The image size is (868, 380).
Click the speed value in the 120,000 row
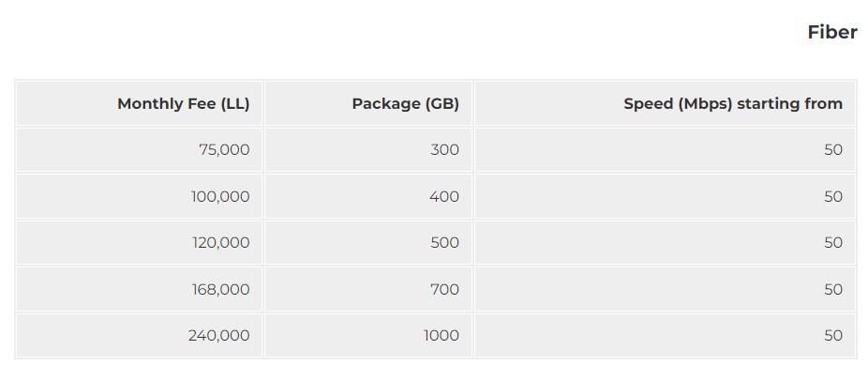(833, 243)
